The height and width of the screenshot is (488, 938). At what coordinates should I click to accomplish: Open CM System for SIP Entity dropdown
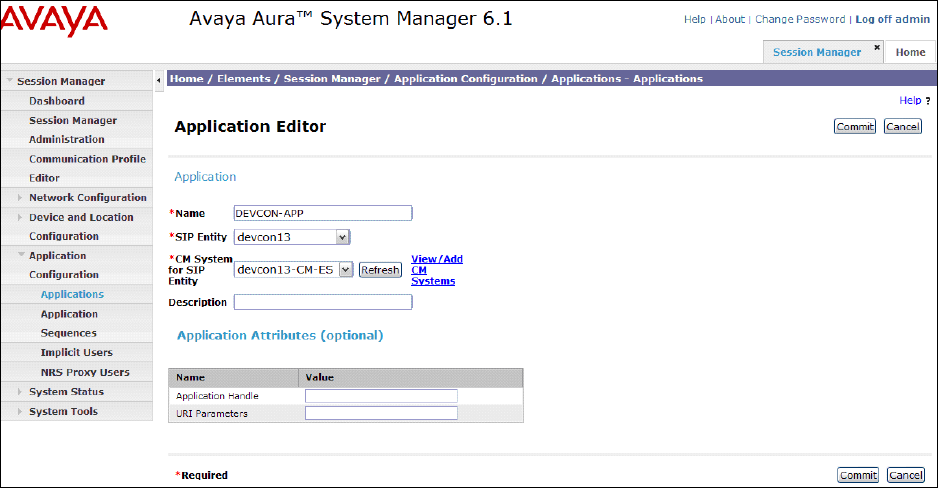click(x=345, y=269)
